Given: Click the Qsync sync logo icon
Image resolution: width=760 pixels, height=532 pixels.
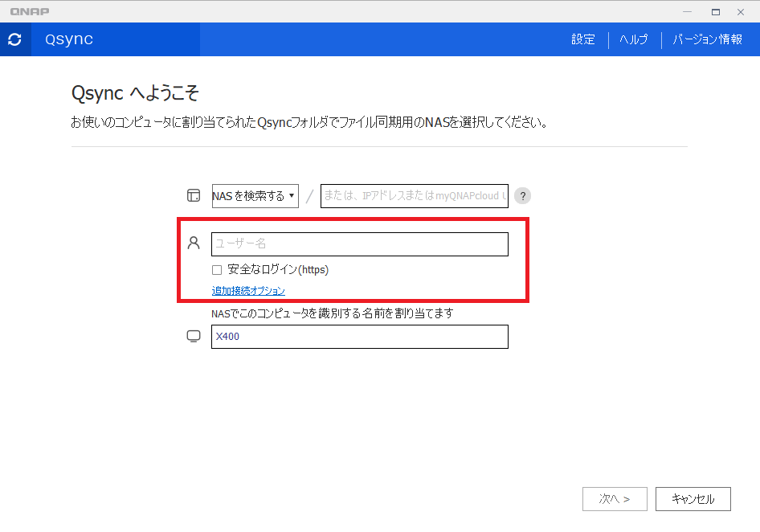Looking at the screenshot, I should click(x=15, y=39).
